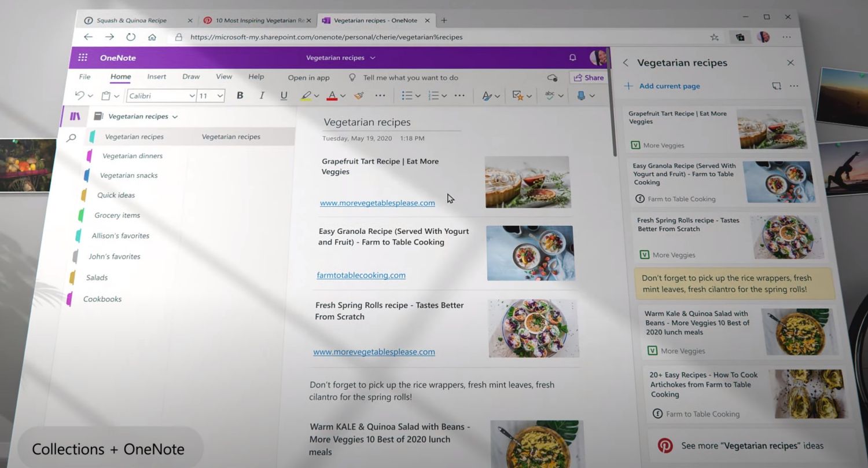Expand the Vegetarian recipes notebook dropdown
Viewport: 868px width, 468px height.
pos(175,116)
